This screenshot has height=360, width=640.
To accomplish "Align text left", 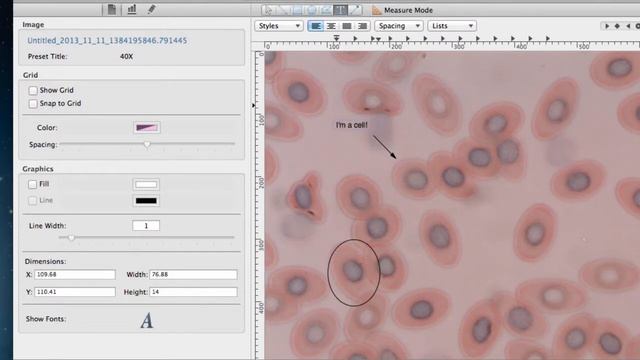I will pos(316,26).
